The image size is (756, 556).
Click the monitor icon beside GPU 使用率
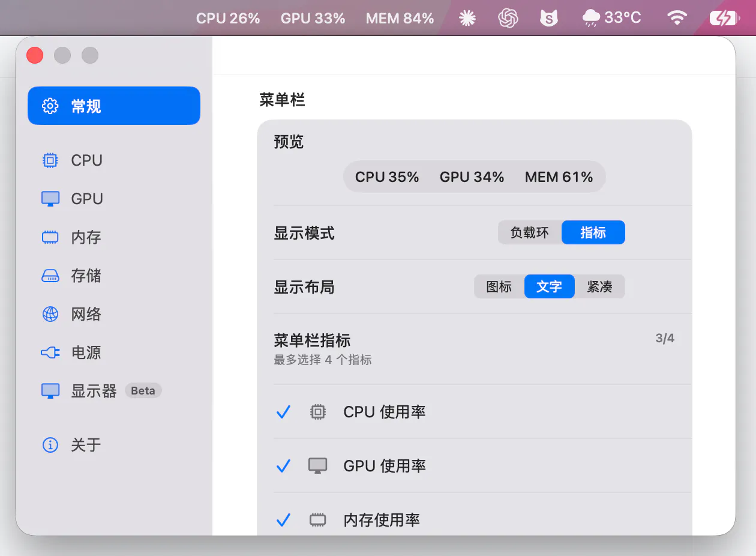click(x=318, y=466)
